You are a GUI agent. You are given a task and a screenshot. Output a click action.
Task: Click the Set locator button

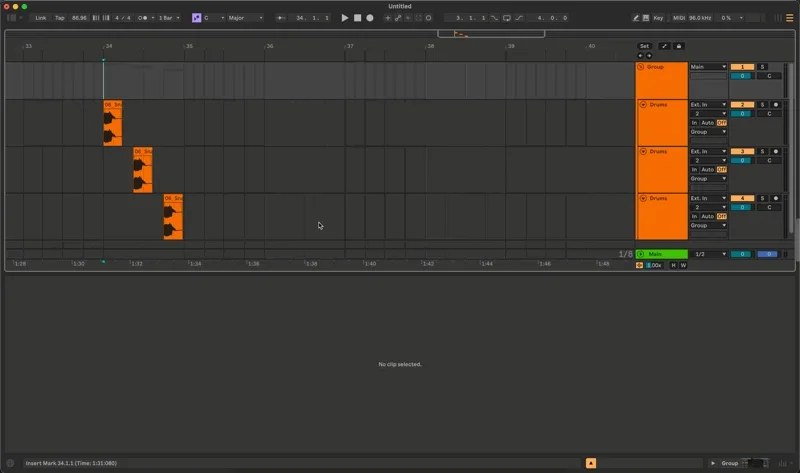[644, 46]
